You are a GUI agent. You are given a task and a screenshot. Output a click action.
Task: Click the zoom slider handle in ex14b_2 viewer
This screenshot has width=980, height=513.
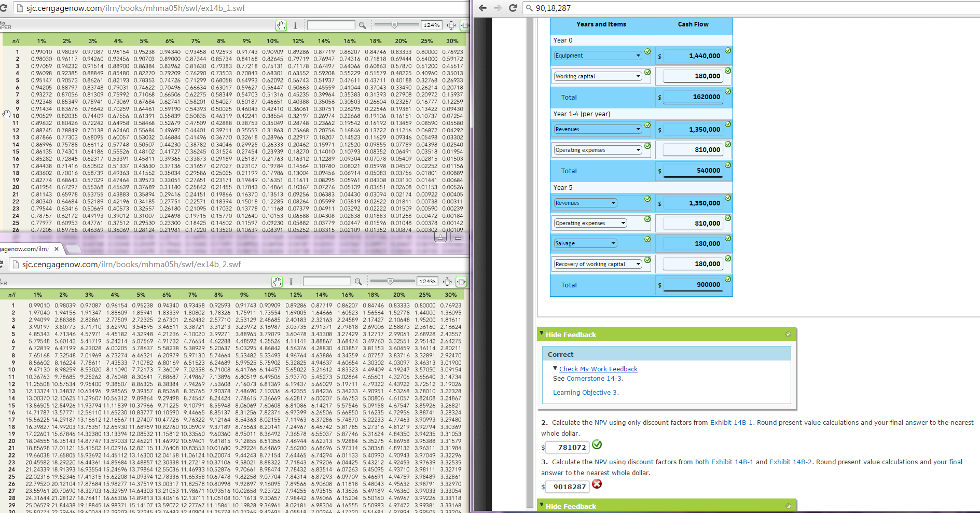(390, 281)
